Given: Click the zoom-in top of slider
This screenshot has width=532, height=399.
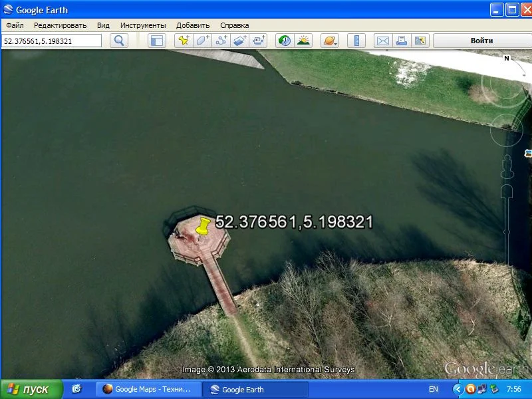Looking at the screenshot, I should pos(507,191).
